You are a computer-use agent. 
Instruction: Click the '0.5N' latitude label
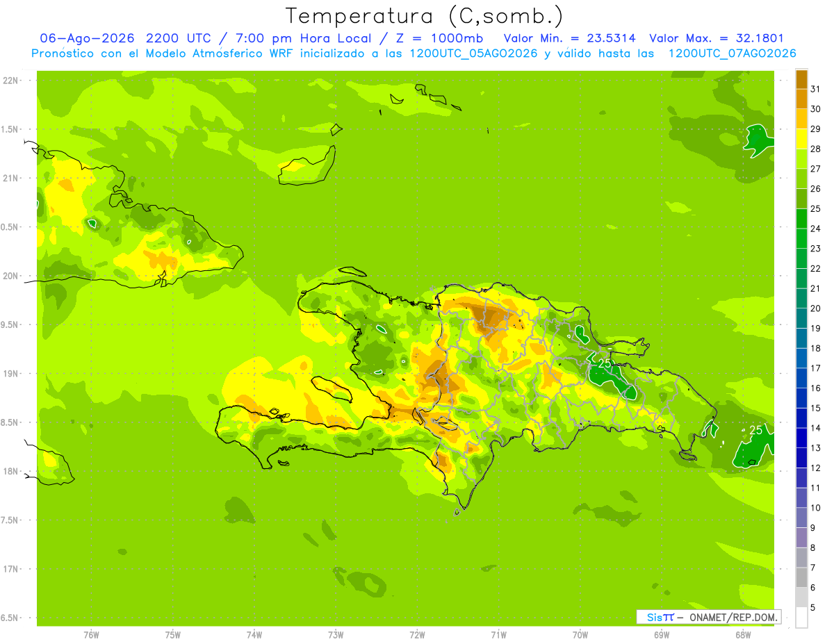(x=9, y=227)
